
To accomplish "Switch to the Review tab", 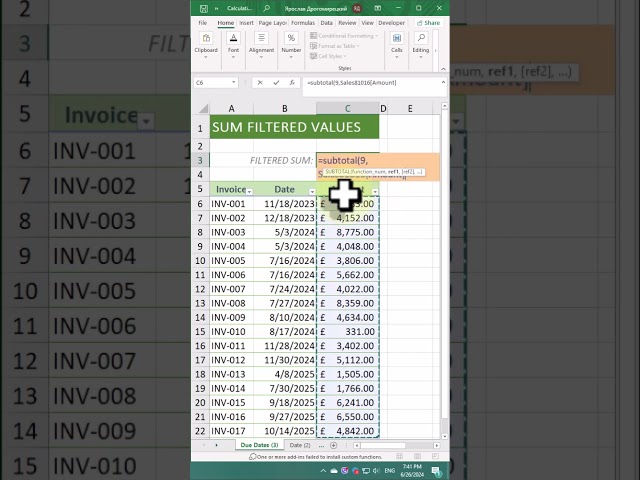I will click(x=347, y=23).
